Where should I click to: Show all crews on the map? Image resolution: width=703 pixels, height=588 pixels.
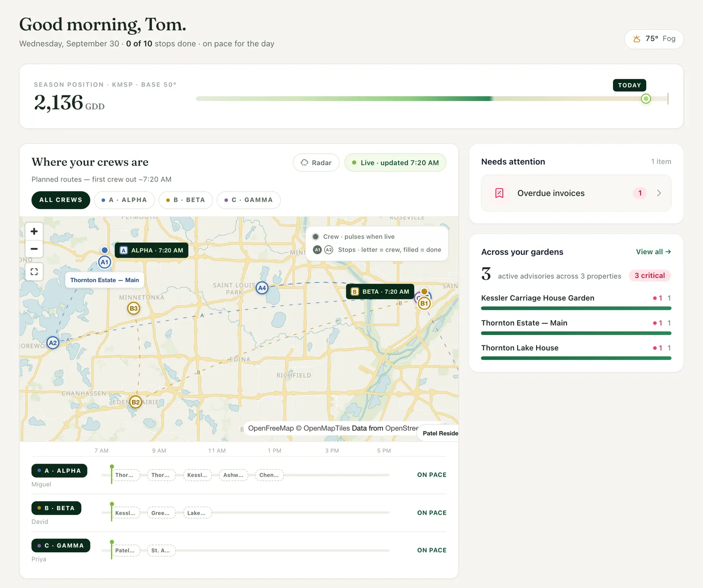pyautogui.click(x=61, y=200)
